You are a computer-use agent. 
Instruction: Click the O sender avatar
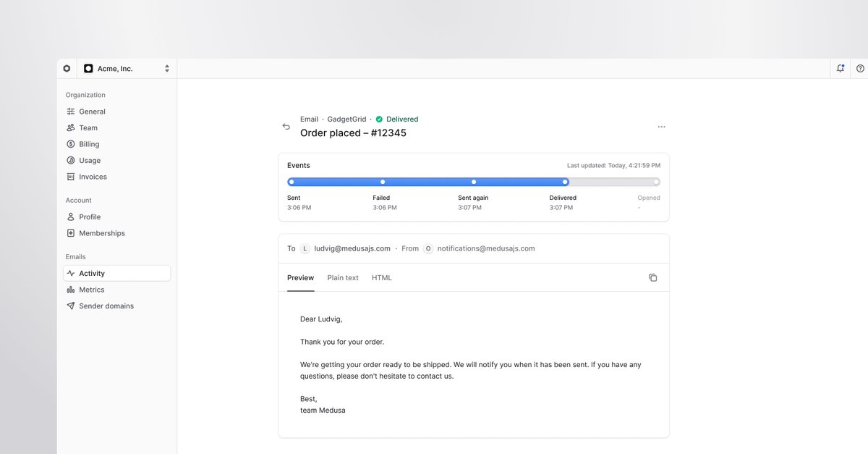[428, 248]
